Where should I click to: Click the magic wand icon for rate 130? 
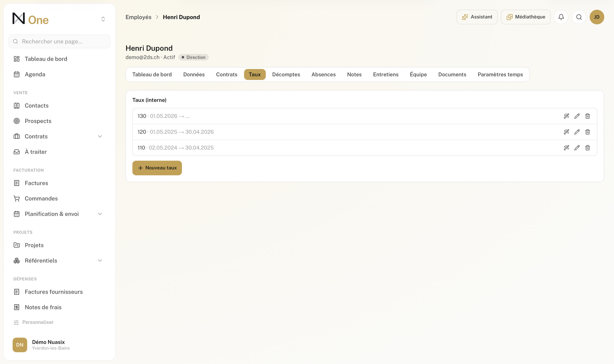point(566,116)
